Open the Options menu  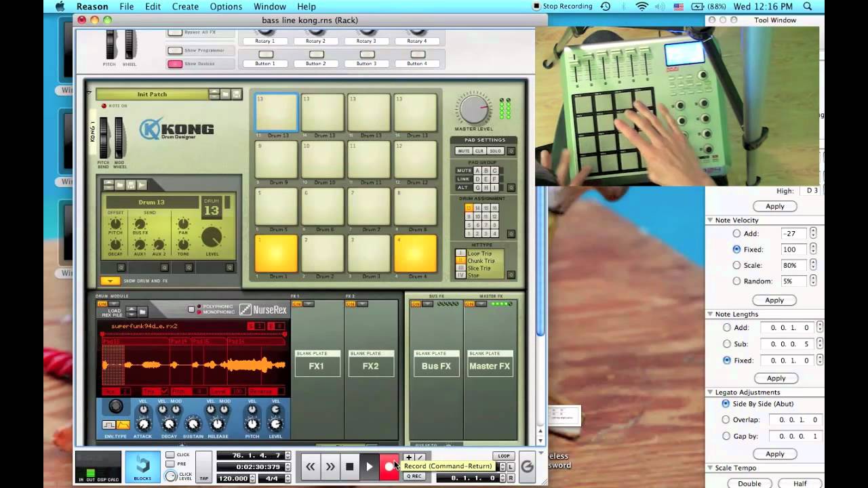point(226,7)
